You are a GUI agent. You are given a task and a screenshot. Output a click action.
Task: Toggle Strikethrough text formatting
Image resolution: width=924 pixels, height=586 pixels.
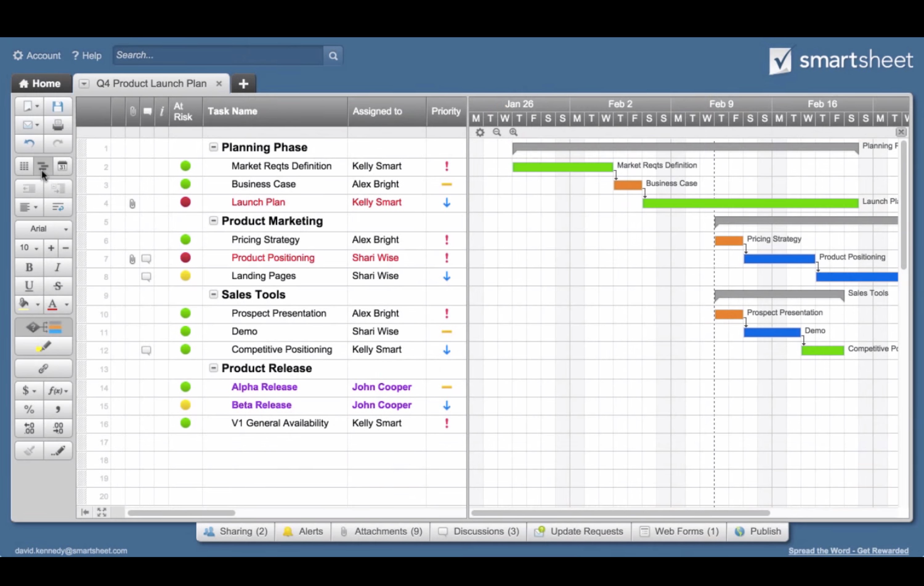pyautogui.click(x=58, y=286)
